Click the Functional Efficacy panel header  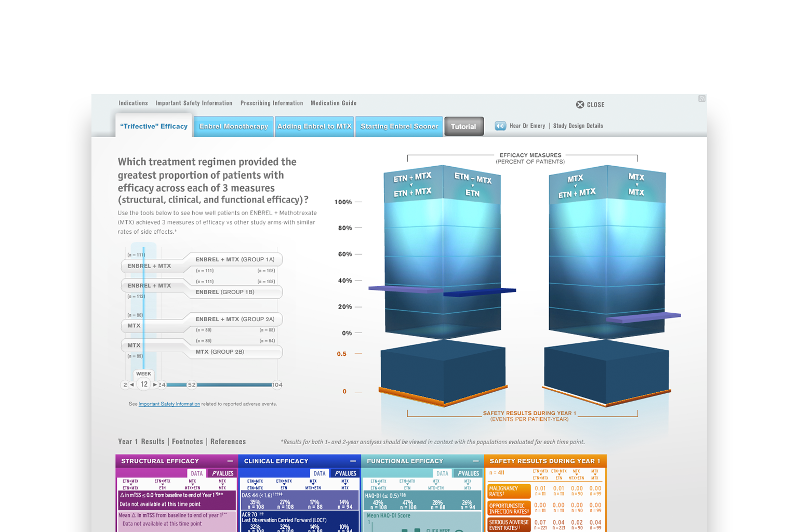coord(422,461)
